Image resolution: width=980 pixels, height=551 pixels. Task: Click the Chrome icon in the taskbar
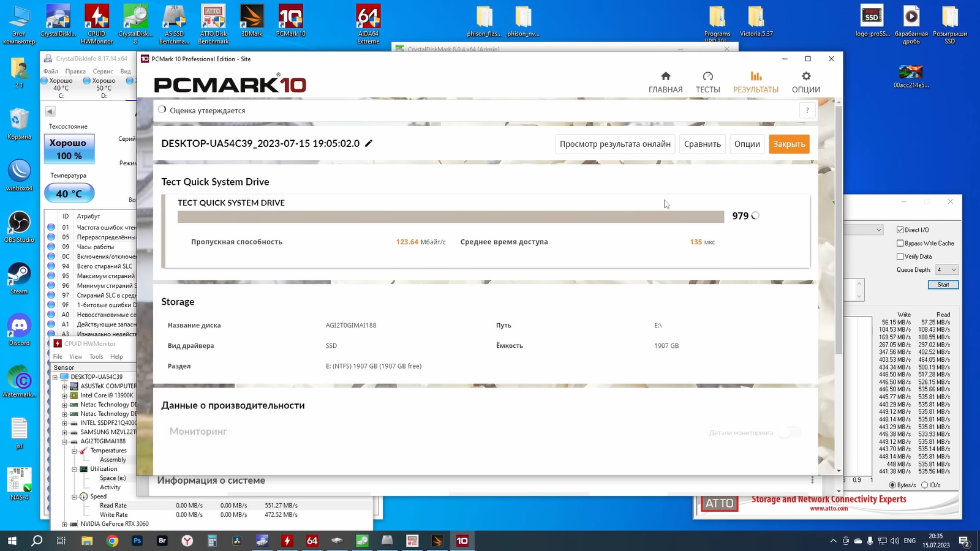pos(112,541)
